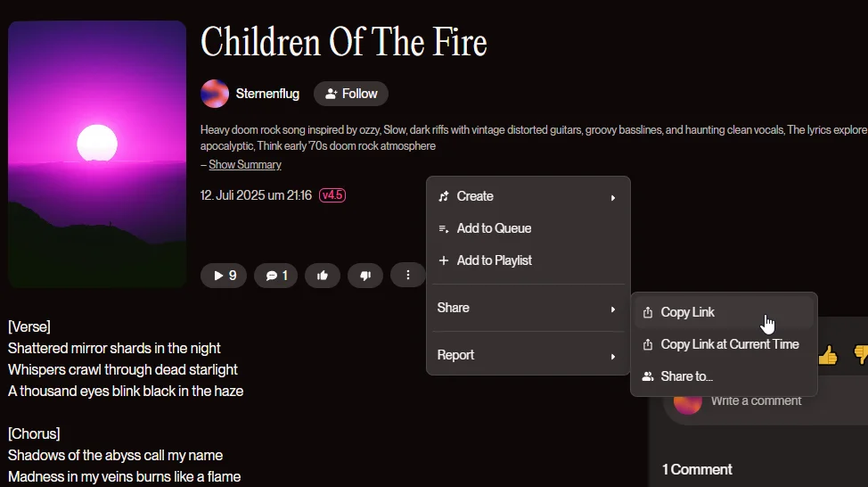Click Sternenflug's profile avatar
Image resolution: width=868 pixels, height=487 pixels.
[x=215, y=93]
